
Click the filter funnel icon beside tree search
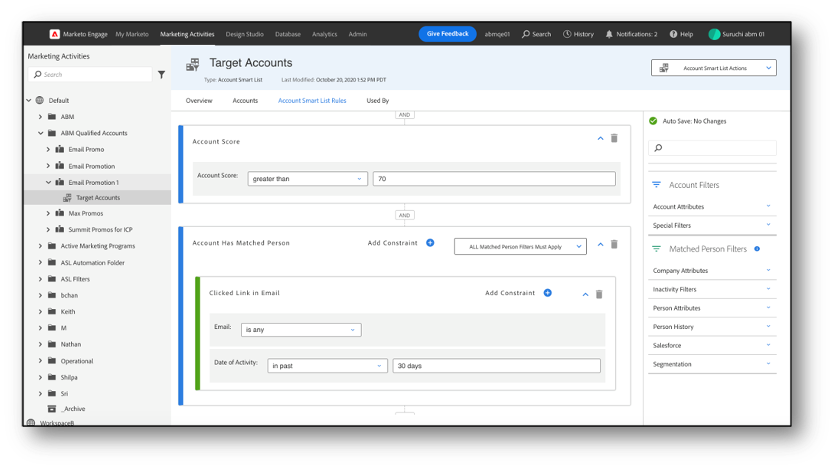[161, 74]
